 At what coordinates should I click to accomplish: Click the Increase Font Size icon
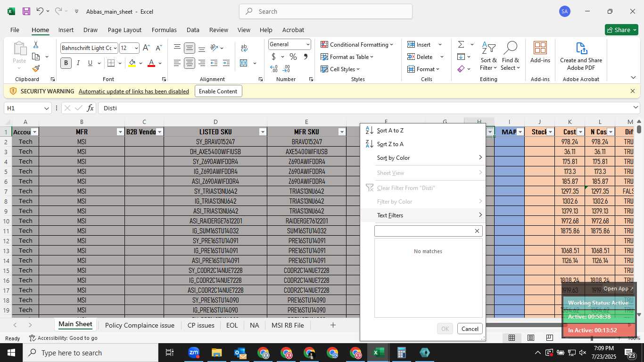click(x=146, y=48)
